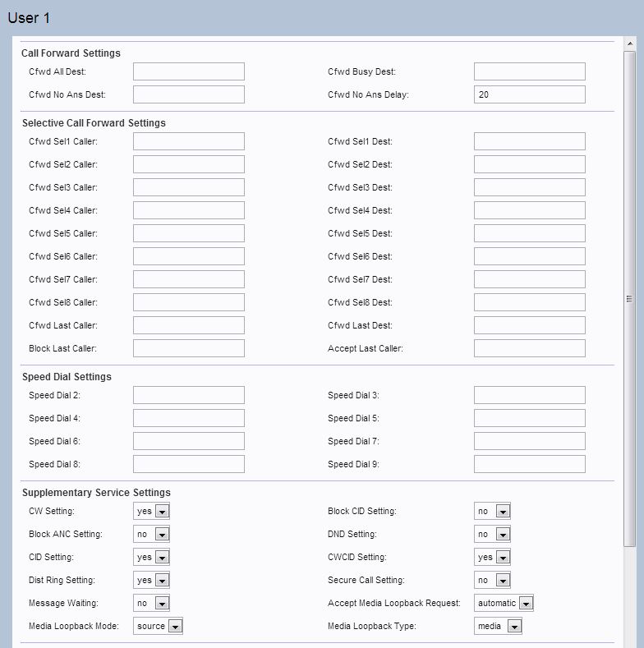
Task: Expand the Dist Ring Setting dropdown
Action: point(151,580)
